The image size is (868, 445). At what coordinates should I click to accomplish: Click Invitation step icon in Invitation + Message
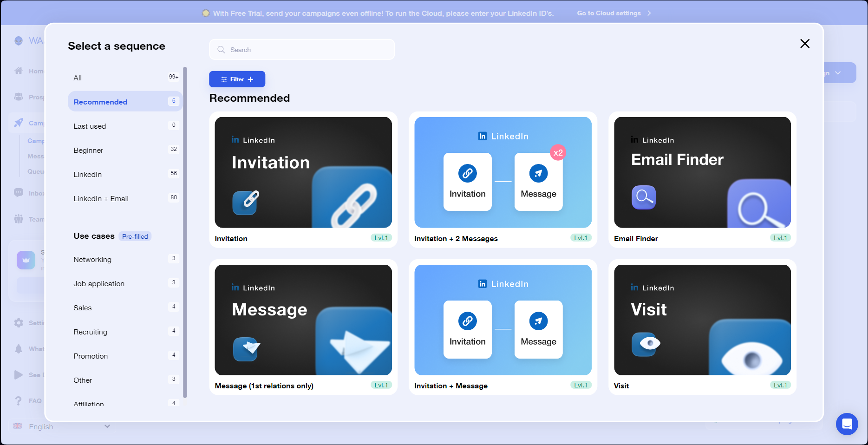468,321
